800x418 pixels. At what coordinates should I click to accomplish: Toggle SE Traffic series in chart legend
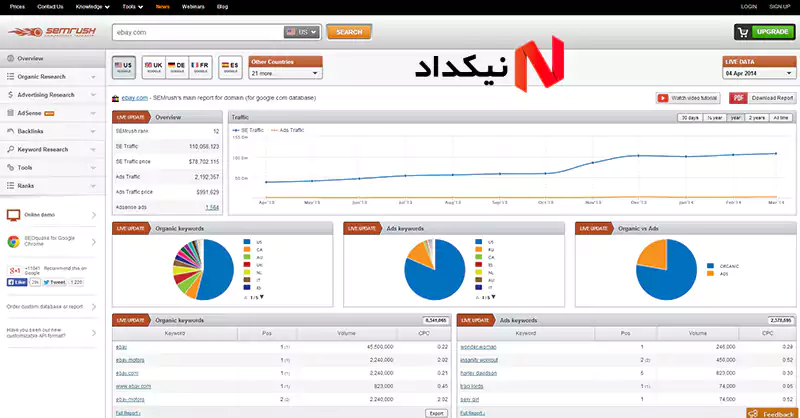(x=248, y=130)
